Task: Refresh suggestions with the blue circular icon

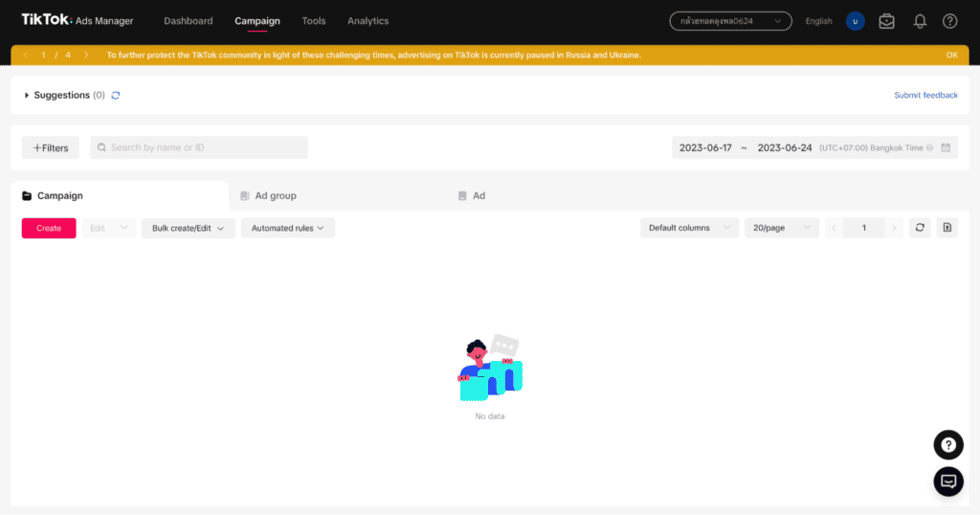Action: [116, 96]
